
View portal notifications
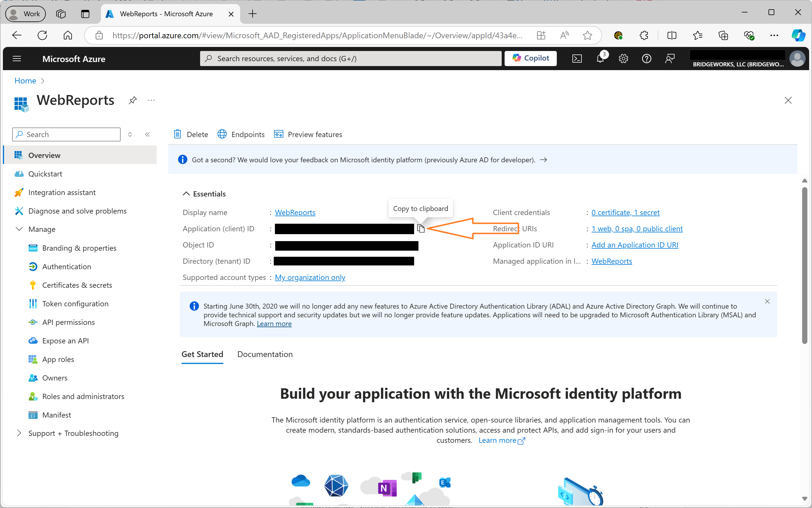tap(601, 59)
